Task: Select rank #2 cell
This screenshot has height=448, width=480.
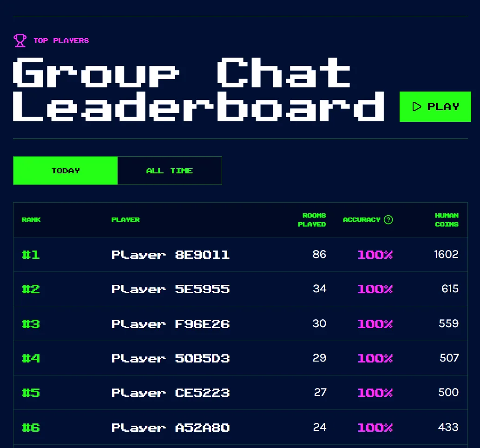Action: coord(31,289)
